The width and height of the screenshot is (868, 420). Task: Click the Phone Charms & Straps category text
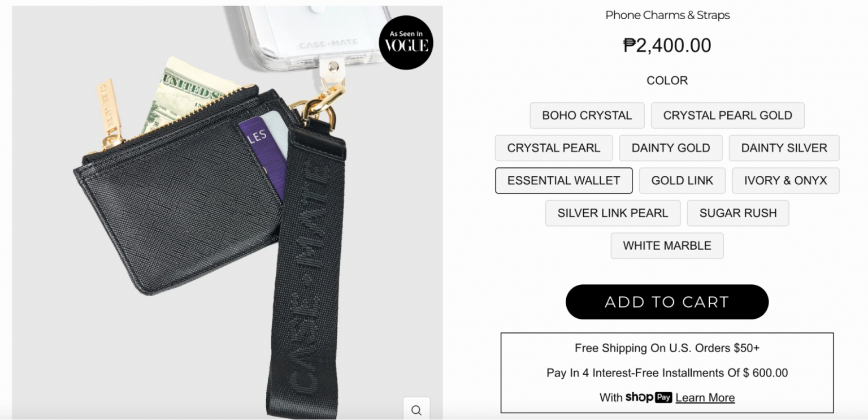pyautogui.click(x=667, y=15)
